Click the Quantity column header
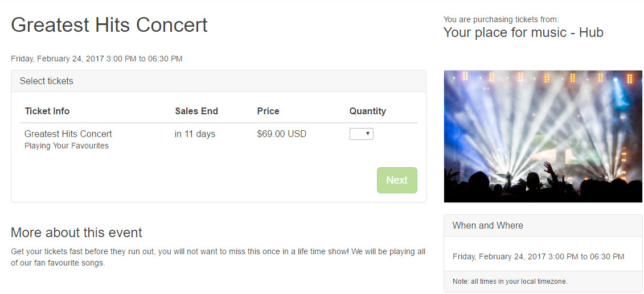The height and width of the screenshot is (294, 644). coord(367,111)
